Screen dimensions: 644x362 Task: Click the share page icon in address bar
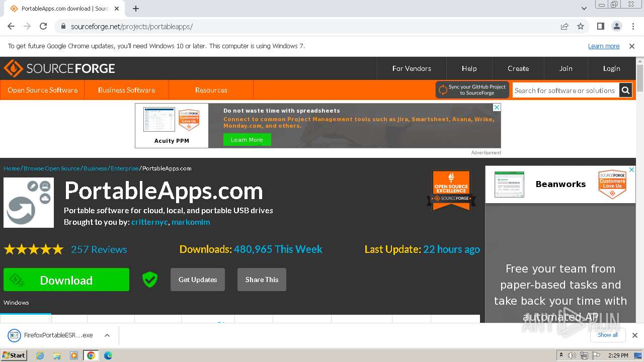click(565, 26)
